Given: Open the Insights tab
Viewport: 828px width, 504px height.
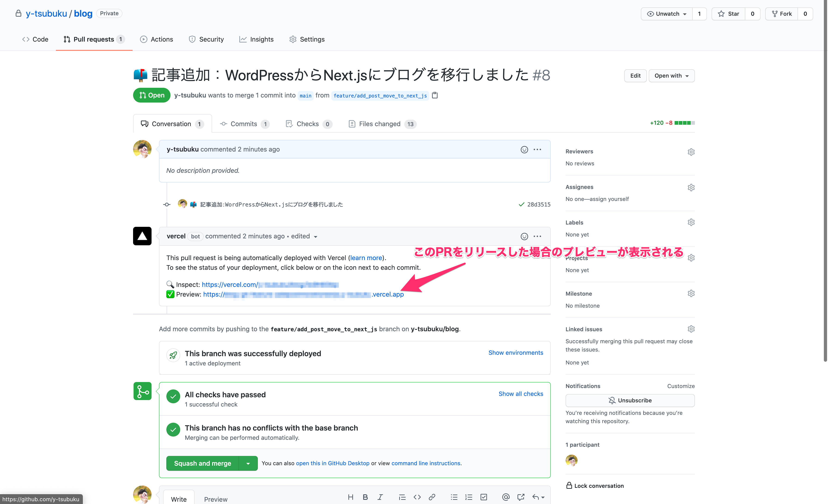Looking at the screenshot, I should (256, 39).
